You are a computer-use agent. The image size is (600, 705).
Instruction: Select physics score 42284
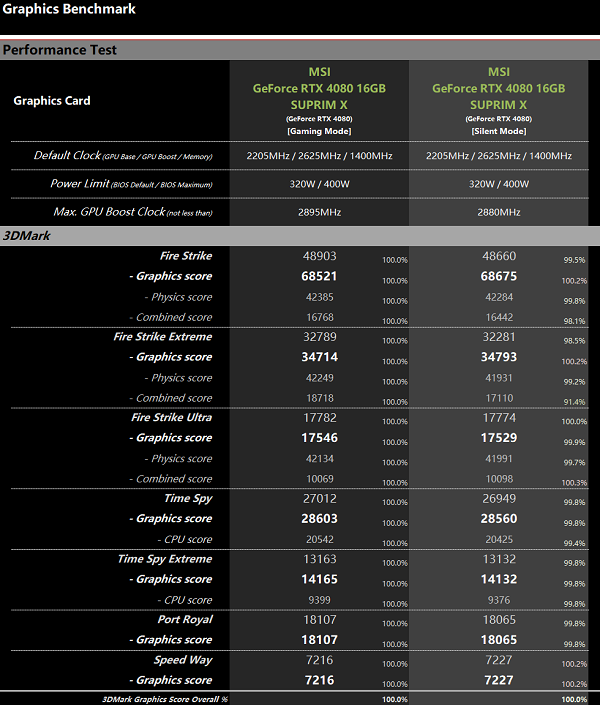499,297
